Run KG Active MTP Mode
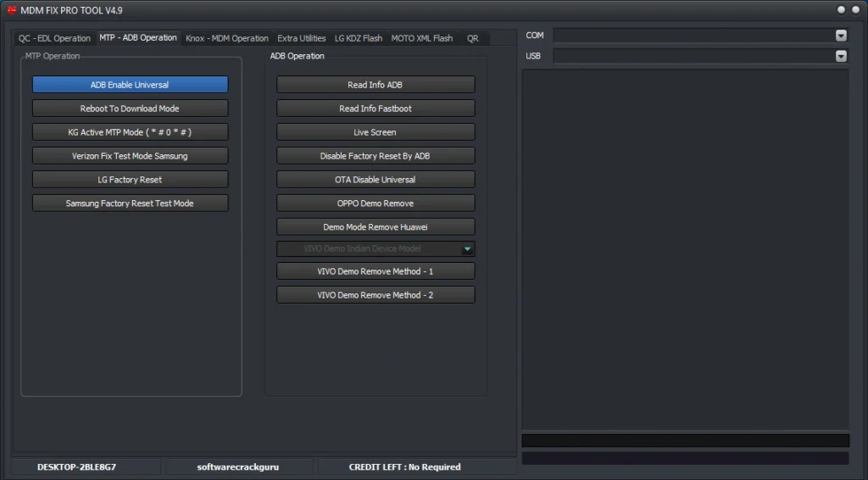This screenshot has height=480, width=868. [130, 132]
